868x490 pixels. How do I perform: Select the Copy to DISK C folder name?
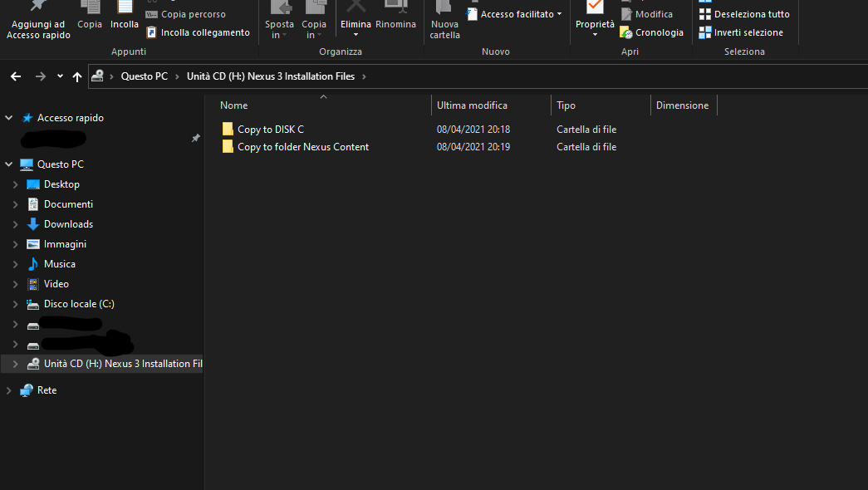271,130
